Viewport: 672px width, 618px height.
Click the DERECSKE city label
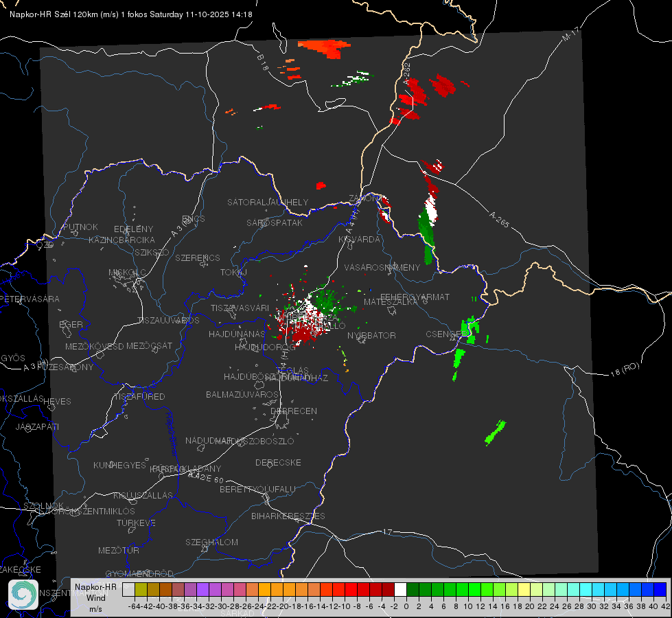(x=278, y=462)
